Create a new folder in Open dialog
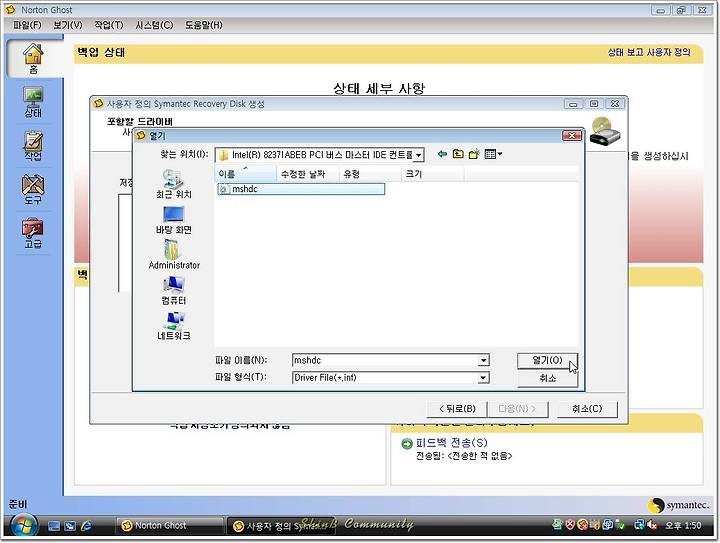Viewport: 720px width, 543px height. (474, 154)
